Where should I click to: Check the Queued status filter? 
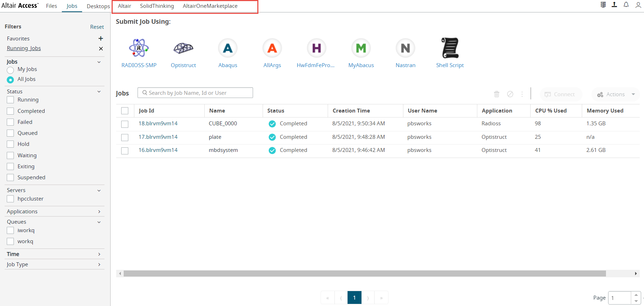click(10, 133)
